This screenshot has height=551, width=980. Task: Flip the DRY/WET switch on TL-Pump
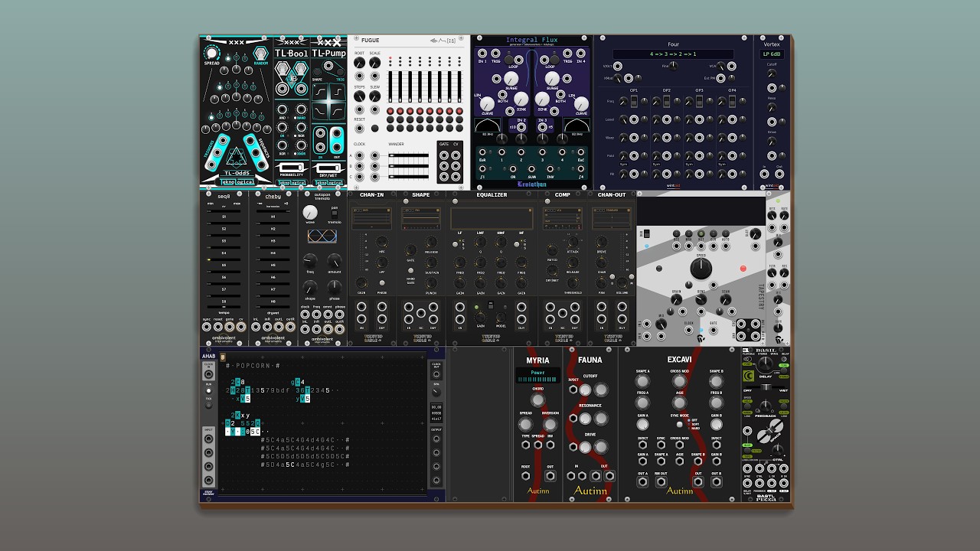pyautogui.click(x=329, y=166)
